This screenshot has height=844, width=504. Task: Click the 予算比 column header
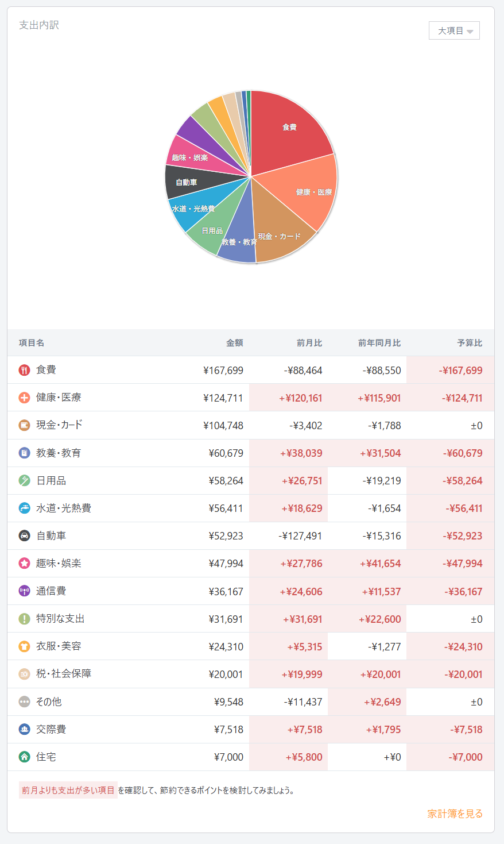470,343
